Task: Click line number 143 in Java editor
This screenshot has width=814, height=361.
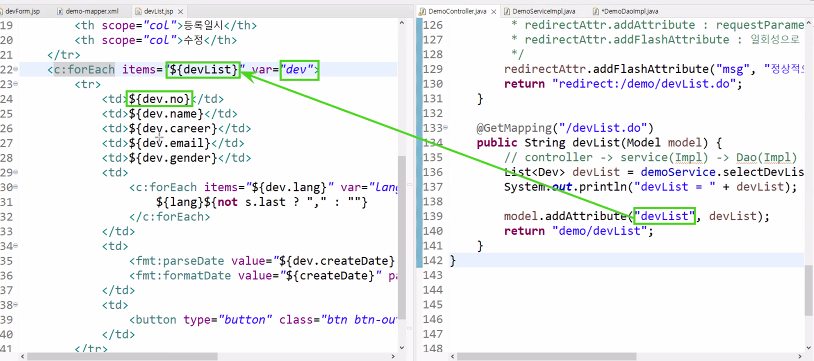Action: (432, 275)
